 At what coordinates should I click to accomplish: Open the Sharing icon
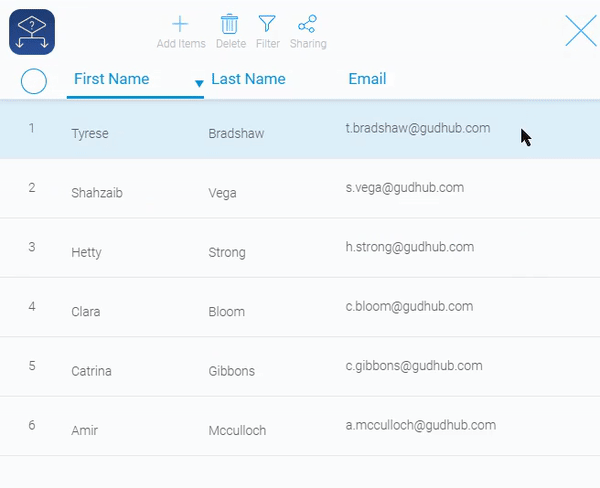pyautogui.click(x=308, y=25)
